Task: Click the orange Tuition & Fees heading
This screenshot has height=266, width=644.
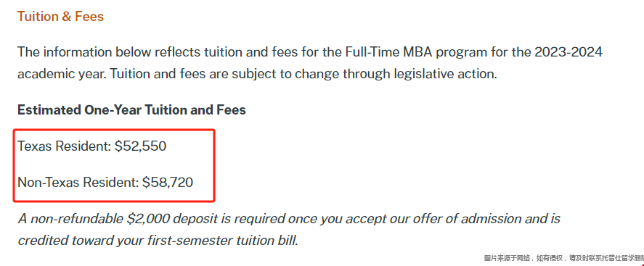Action: point(60,17)
